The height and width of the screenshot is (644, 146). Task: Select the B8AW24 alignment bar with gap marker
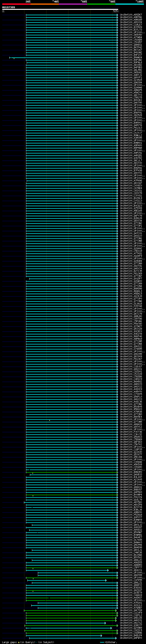point(64,58)
